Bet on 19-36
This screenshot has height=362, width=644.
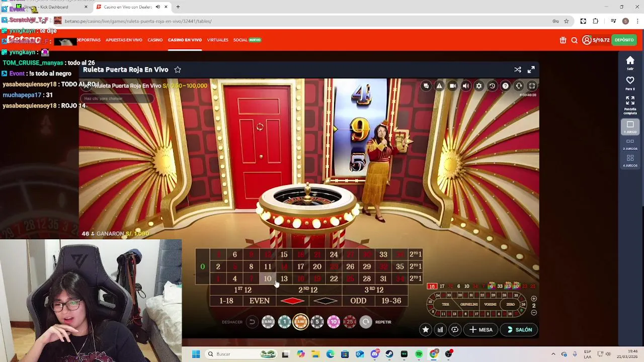click(x=391, y=301)
